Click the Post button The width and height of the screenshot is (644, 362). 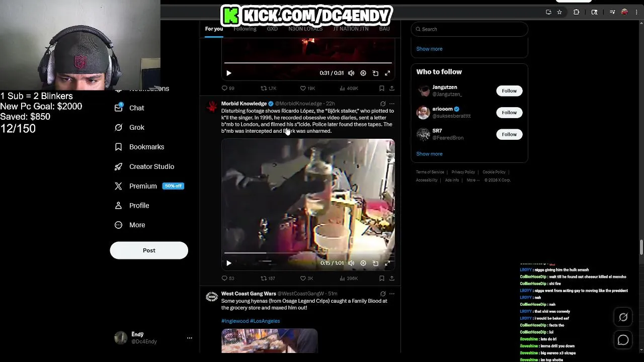point(149,250)
